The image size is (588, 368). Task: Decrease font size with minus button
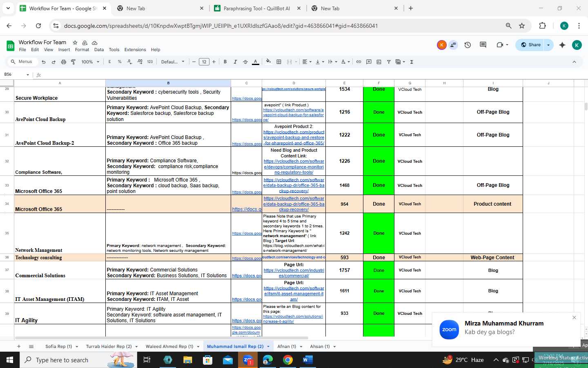[x=194, y=62]
